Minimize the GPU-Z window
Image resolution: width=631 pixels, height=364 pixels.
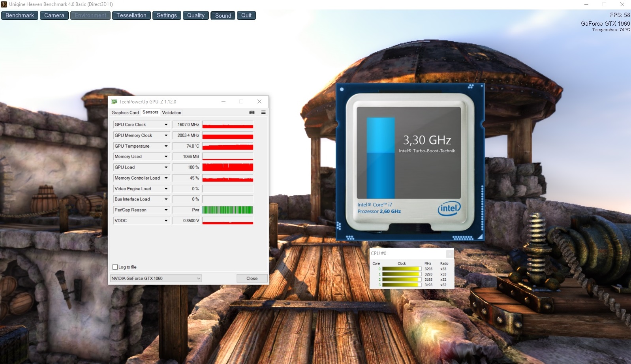coord(223,101)
